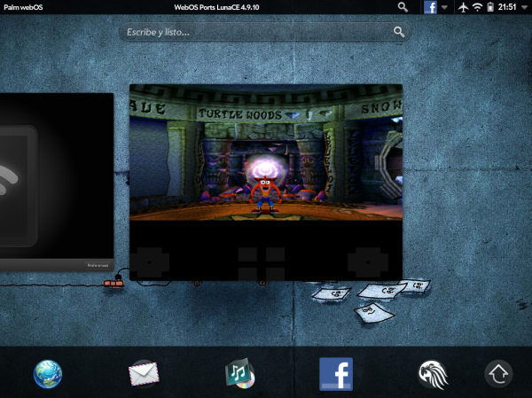Image resolution: width=532 pixels, height=398 pixels.
Task: Open the eagle head app in dock
Action: [433, 374]
